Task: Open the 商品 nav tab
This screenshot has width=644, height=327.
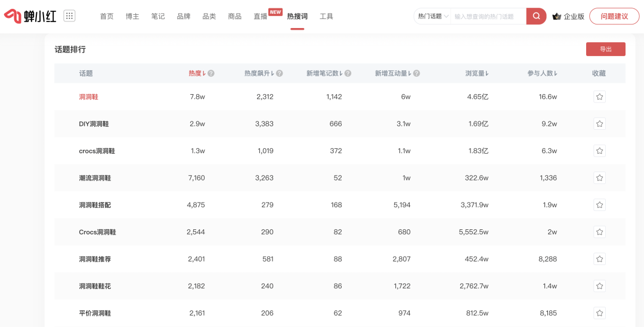Action: [x=234, y=17]
